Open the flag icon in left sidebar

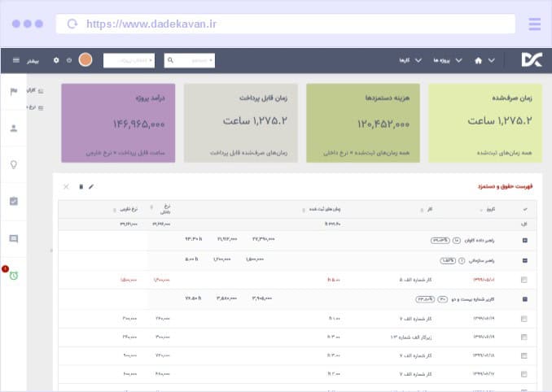[x=14, y=91]
